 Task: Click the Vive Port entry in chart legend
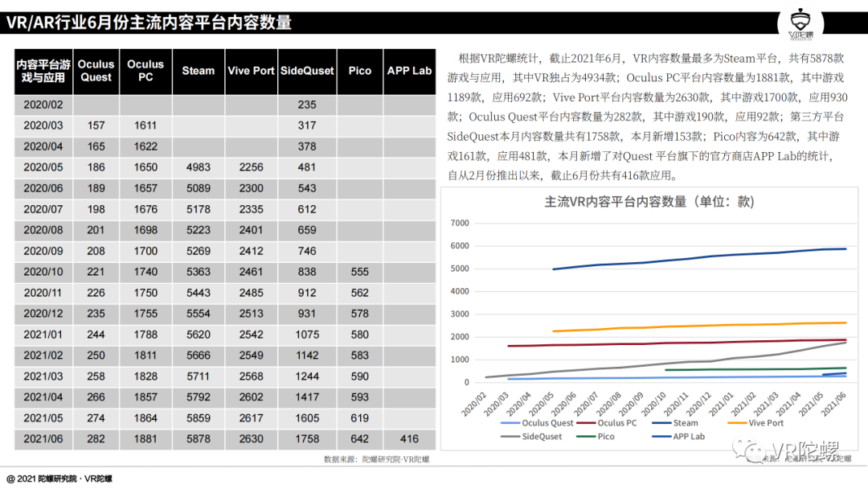click(x=755, y=423)
